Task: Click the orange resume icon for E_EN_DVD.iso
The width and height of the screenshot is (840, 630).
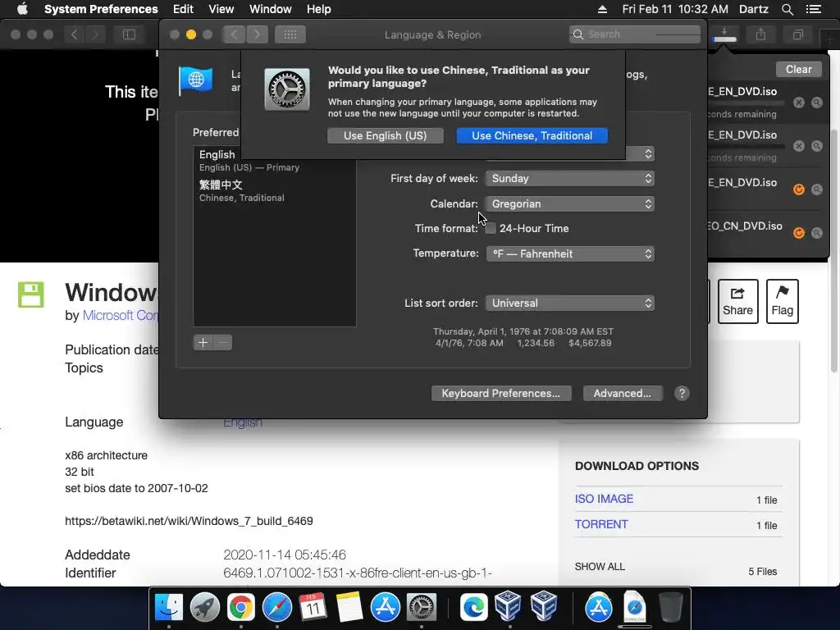Action: pyautogui.click(x=799, y=189)
